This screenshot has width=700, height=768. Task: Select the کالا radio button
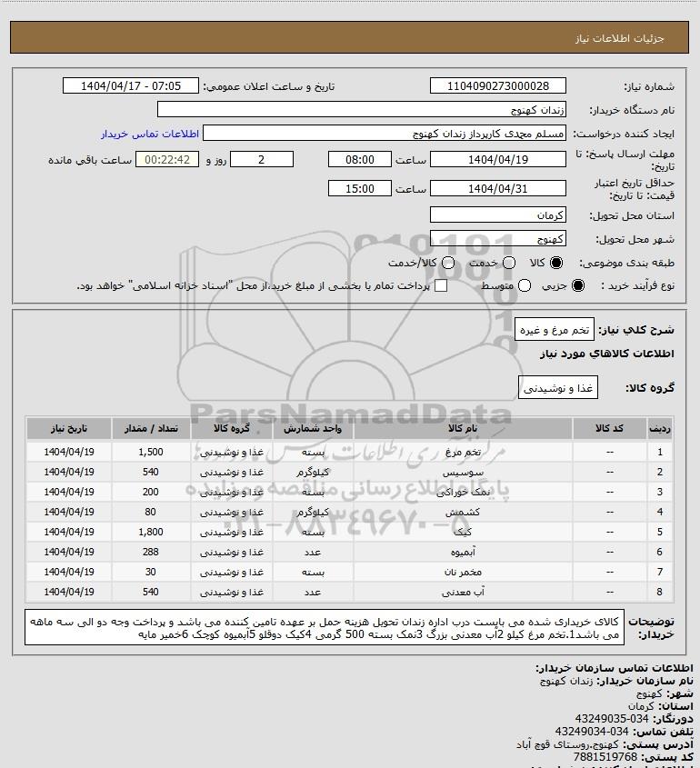556,263
